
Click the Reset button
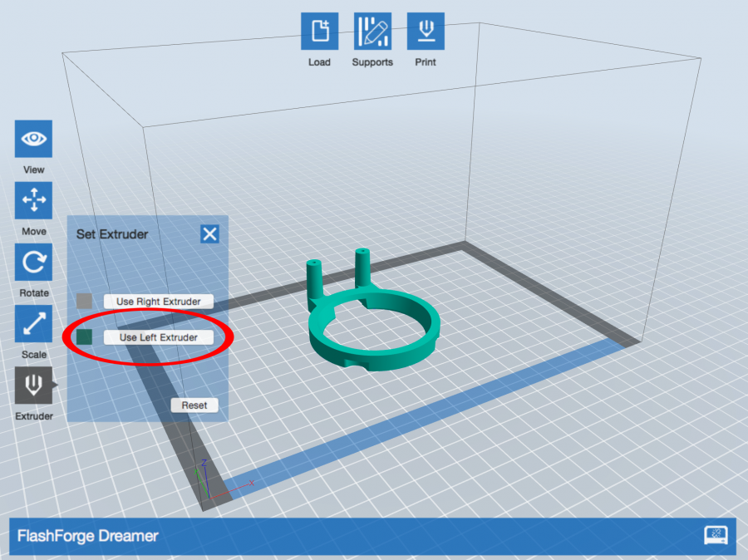[194, 405]
